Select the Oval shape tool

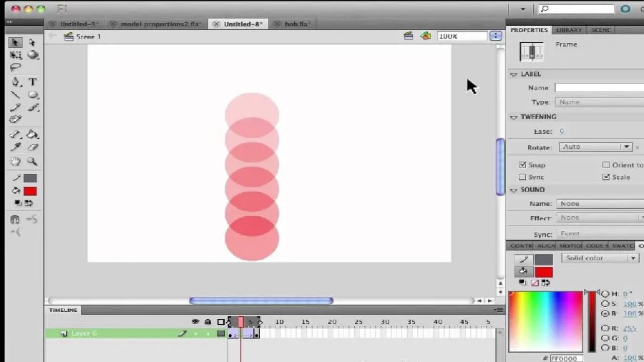pos(33,95)
